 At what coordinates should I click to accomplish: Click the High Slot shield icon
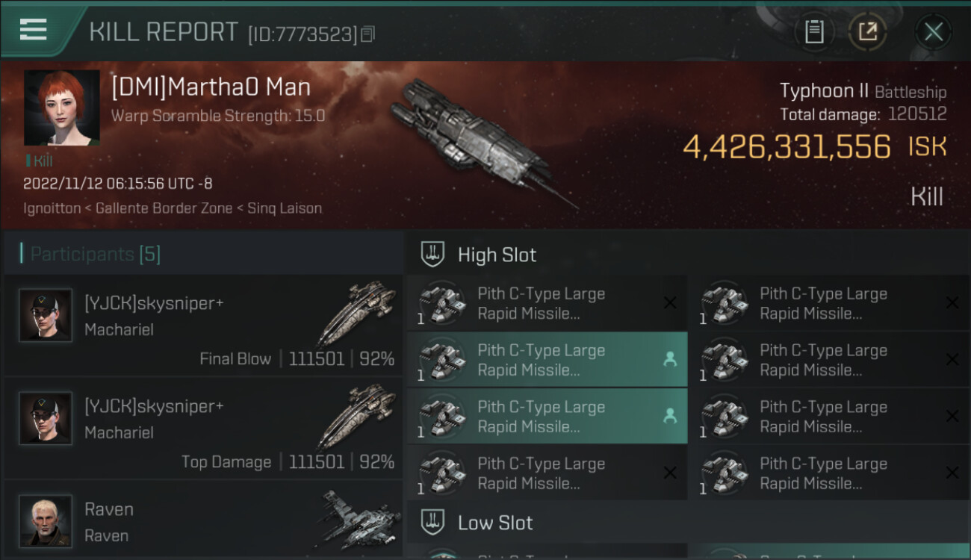(433, 254)
